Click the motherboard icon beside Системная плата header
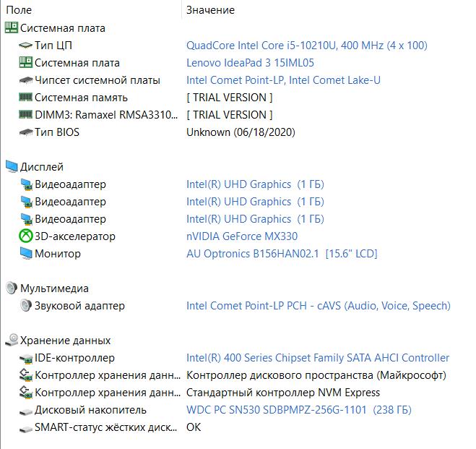The width and height of the screenshot is (476, 449). click(12, 27)
